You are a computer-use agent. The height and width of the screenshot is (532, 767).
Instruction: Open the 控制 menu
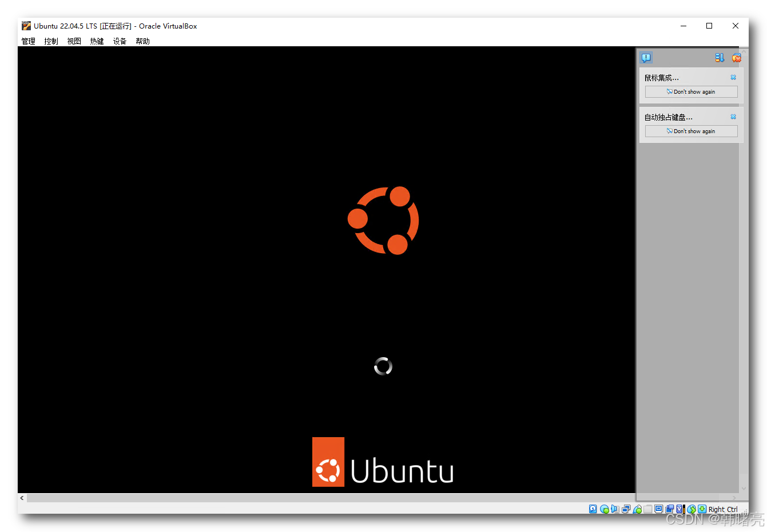point(51,41)
